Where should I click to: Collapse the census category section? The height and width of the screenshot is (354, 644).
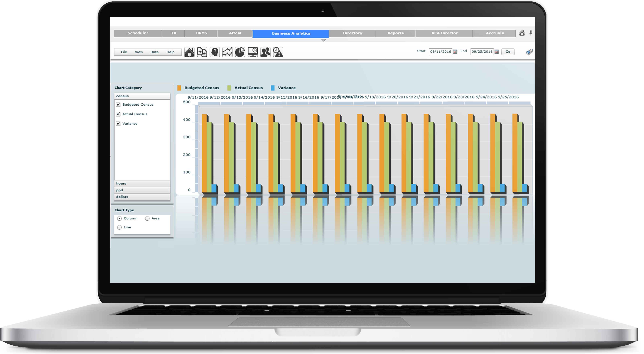click(x=142, y=96)
